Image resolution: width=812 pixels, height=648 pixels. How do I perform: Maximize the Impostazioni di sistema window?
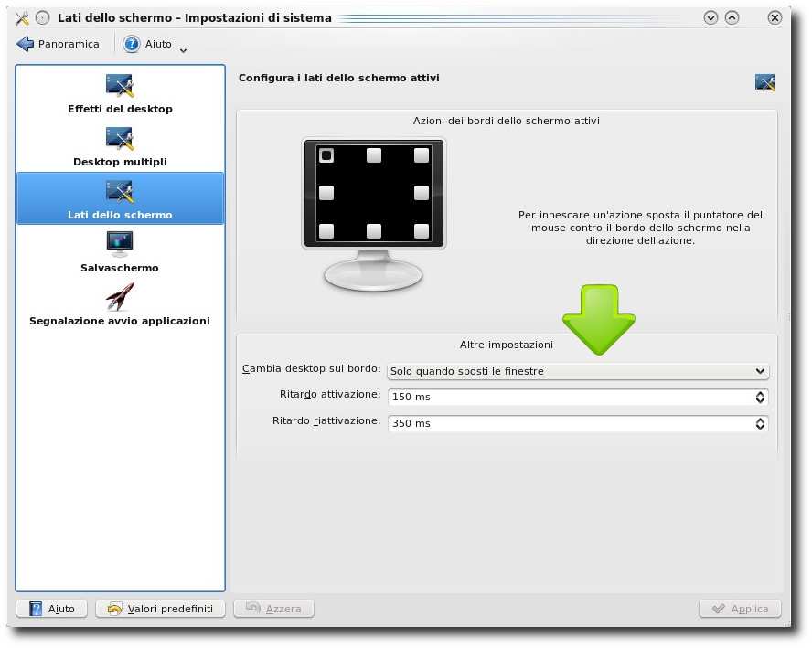coord(732,18)
